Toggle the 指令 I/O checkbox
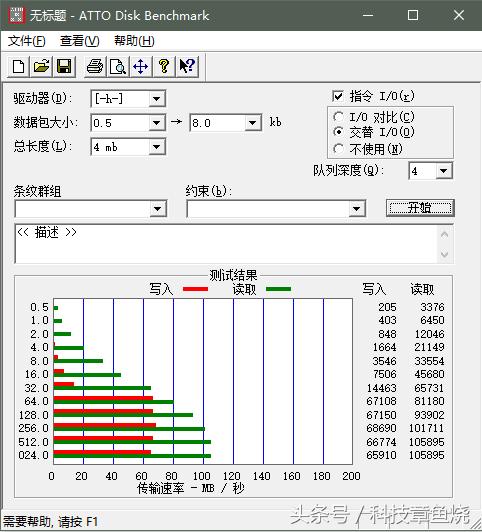The width and height of the screenshot is (482, 532). 338,96
